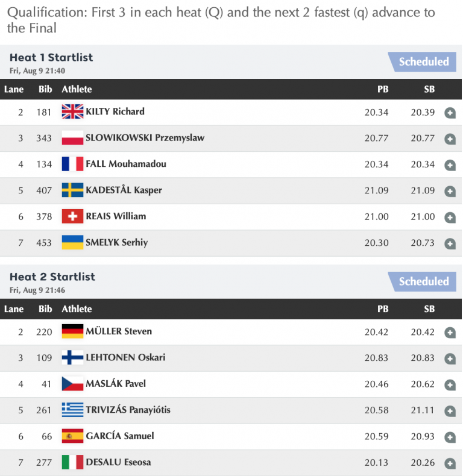Click the Czech flag beside MASLÁK Pavel
The image size is (463, 476).
click(x=72, y=384)
